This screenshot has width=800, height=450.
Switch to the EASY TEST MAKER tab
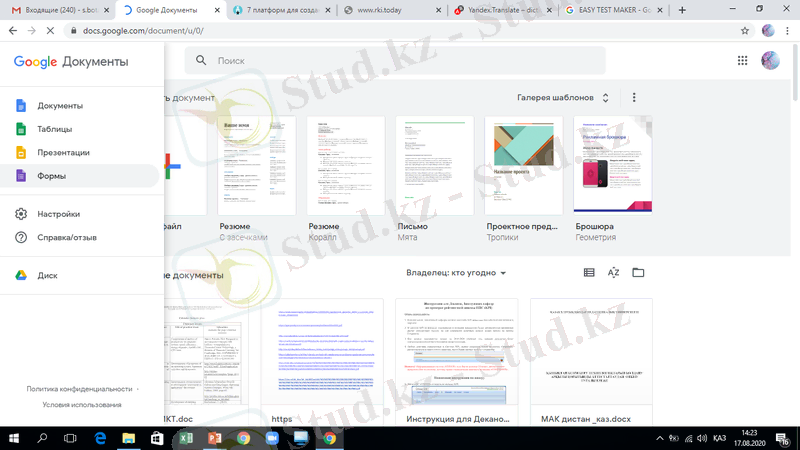[x=614, y=10]
